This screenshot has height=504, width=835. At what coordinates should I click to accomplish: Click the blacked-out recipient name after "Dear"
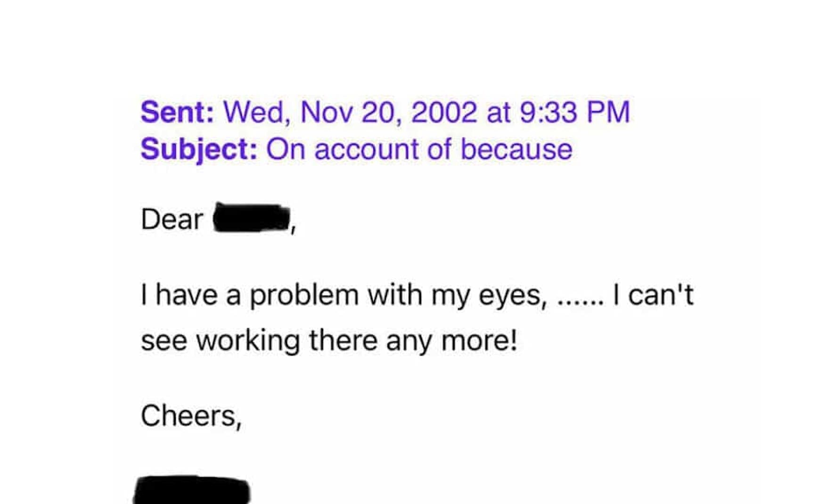pos(252,218)
